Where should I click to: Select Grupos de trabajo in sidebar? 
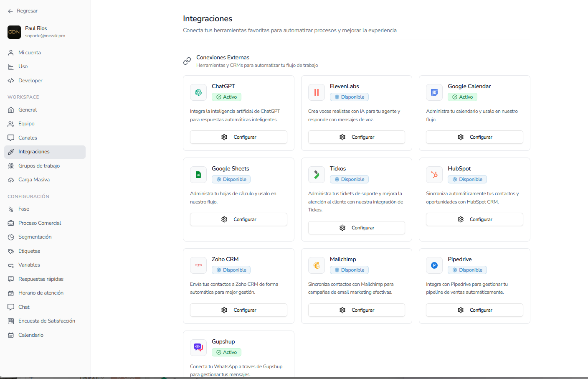pyautogui.click(x=45, y=166)
